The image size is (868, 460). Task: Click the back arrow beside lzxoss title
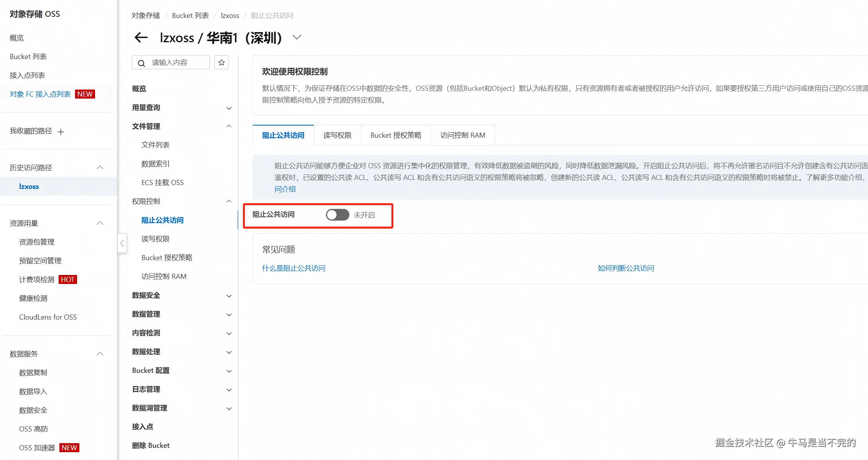click(141, 38)
